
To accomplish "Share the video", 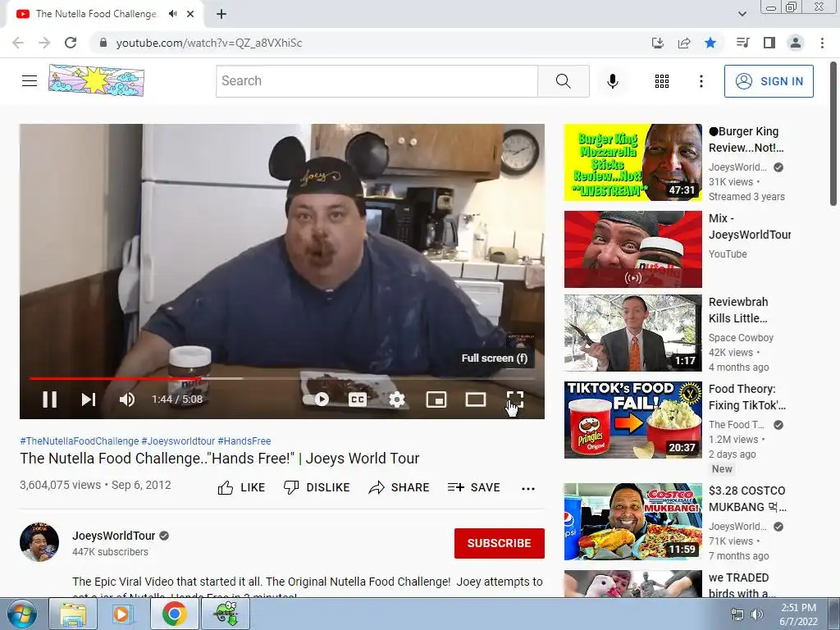I will 399,487.
